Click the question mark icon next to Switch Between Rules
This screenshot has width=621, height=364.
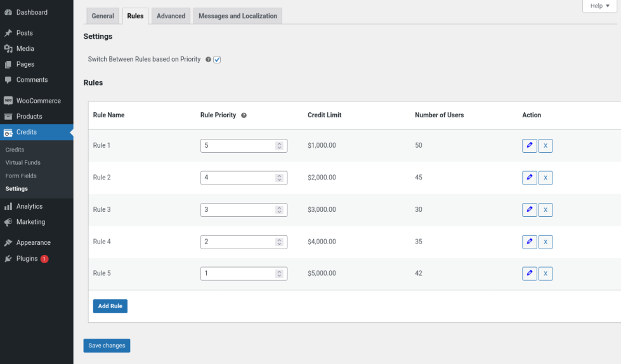[208, 60]
